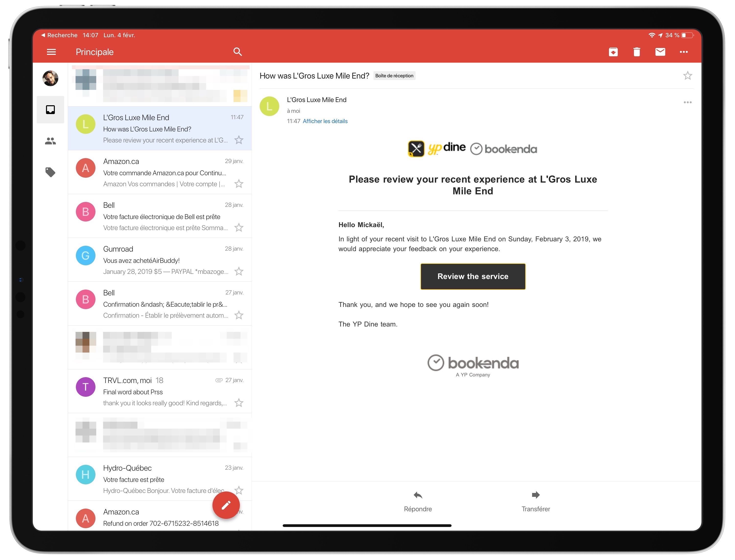Click the archive icon in toolbar
Viewport: 735px width, 560px height.
tap(614, 52)
